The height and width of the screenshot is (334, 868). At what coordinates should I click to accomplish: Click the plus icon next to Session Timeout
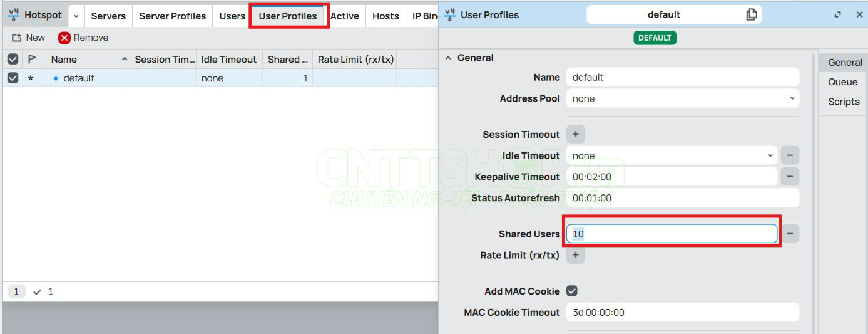tap(576, 134)
